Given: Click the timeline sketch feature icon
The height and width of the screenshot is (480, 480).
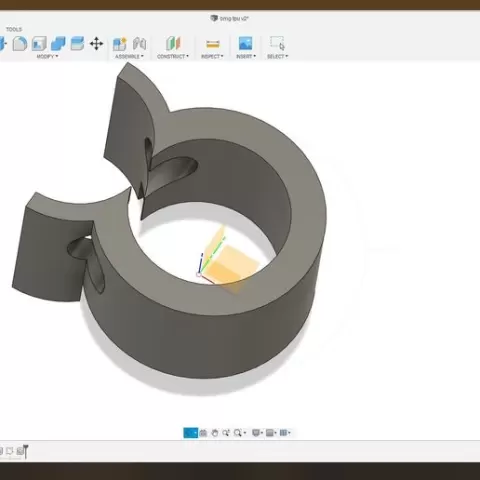Looking at the screenshot, I should (x=9, y=451).
